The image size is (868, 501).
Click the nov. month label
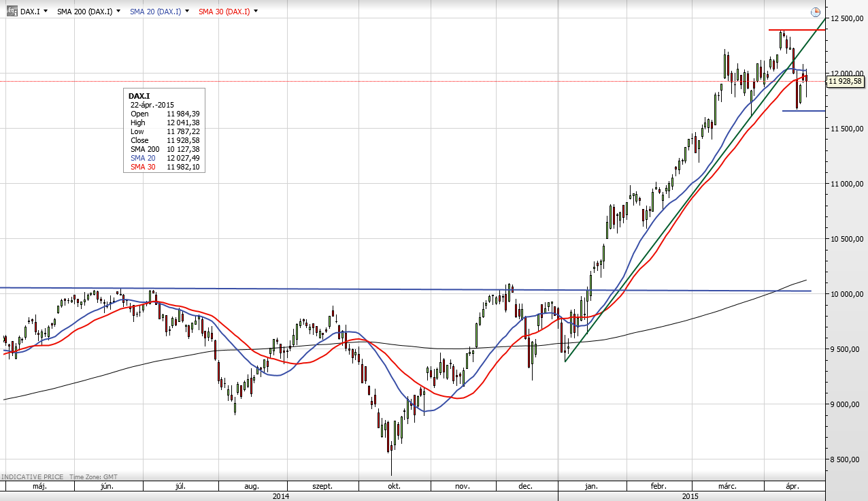pyautogui.click(x=463, y=486)
